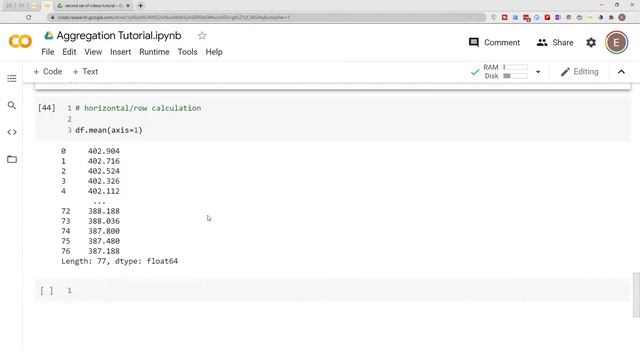Select output value 387.800
The image size is (640, 360).
(104, 231)
